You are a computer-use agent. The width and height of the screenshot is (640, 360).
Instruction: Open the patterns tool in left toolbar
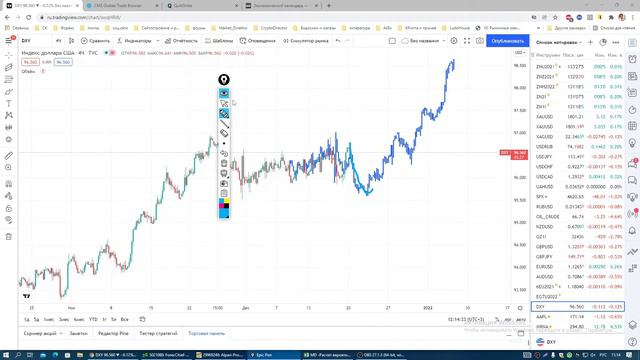click(9, 116)
